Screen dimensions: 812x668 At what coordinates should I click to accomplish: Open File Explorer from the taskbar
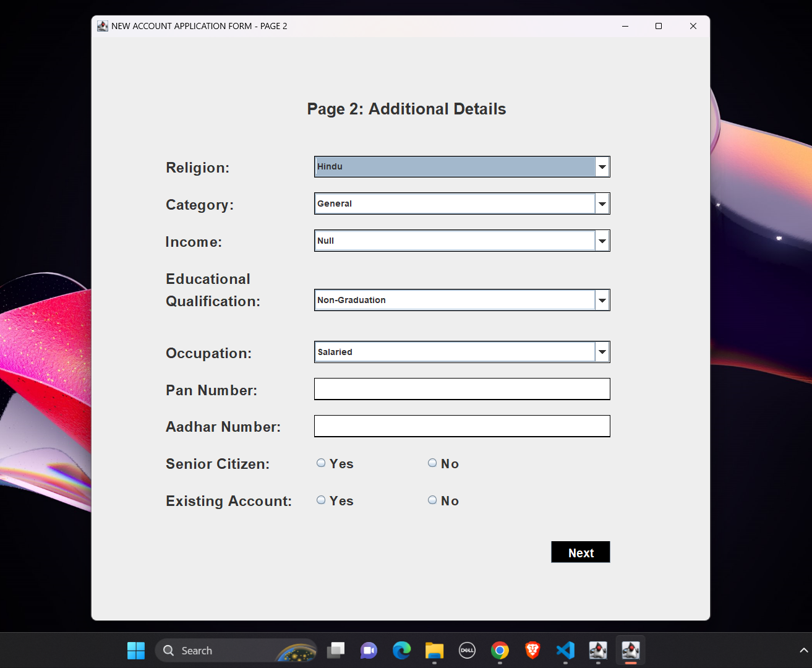click(434, 651)
